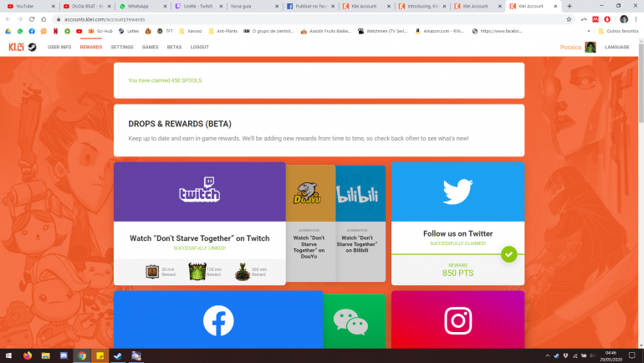Show hidden system tray icons
This screenshot has width=644, height=363.
pos(547,355)
